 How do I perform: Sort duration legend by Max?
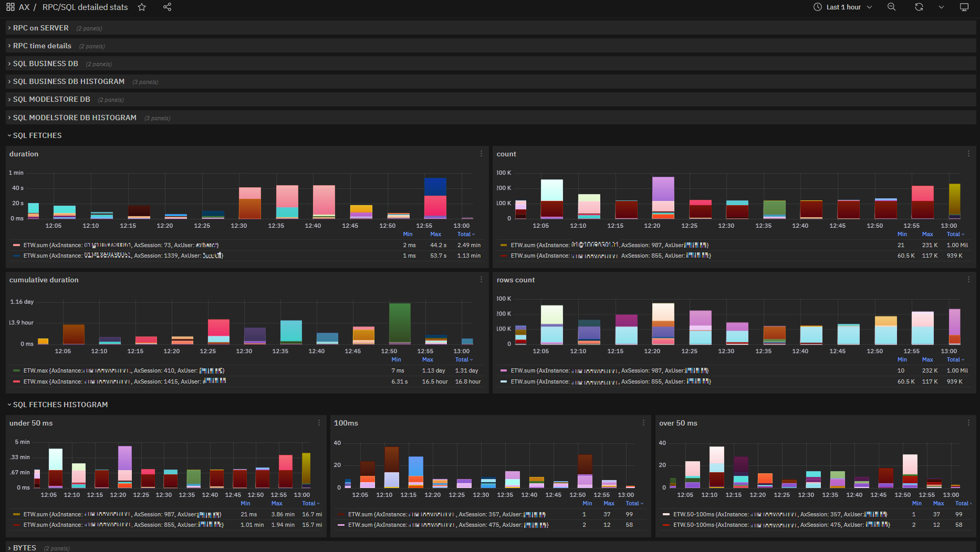[435, 234]
